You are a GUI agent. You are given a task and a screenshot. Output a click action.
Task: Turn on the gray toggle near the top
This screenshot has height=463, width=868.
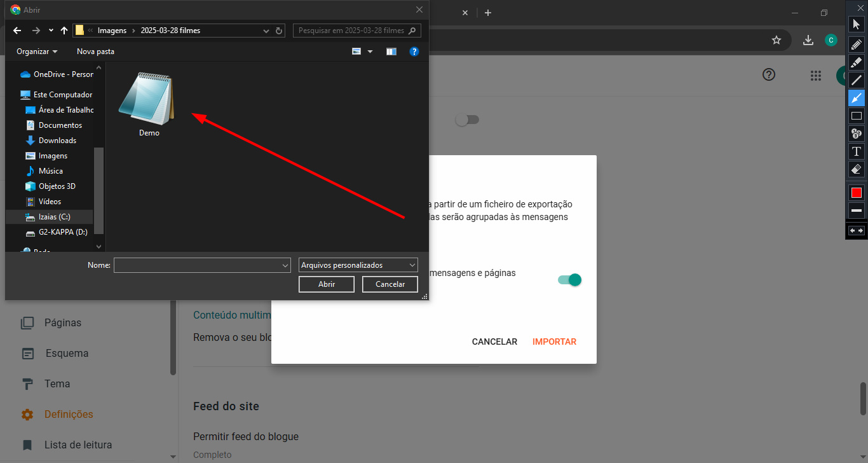coord(467,120)
